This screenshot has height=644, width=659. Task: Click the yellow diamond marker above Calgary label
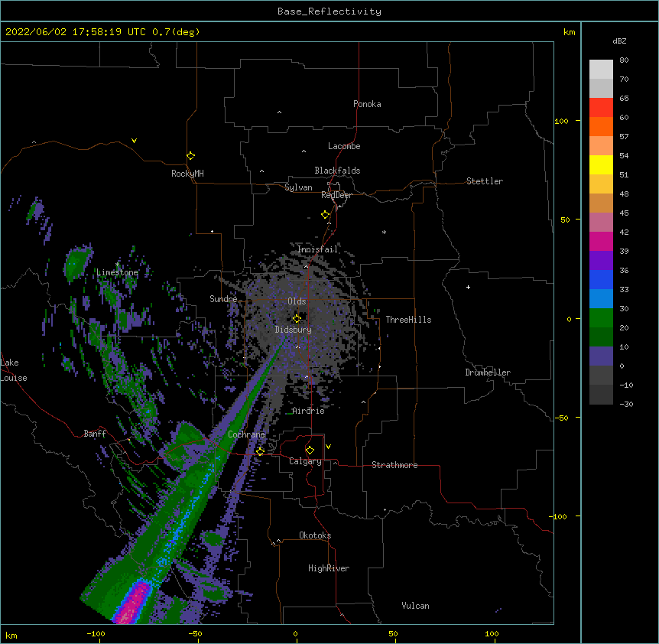point(310,450)
